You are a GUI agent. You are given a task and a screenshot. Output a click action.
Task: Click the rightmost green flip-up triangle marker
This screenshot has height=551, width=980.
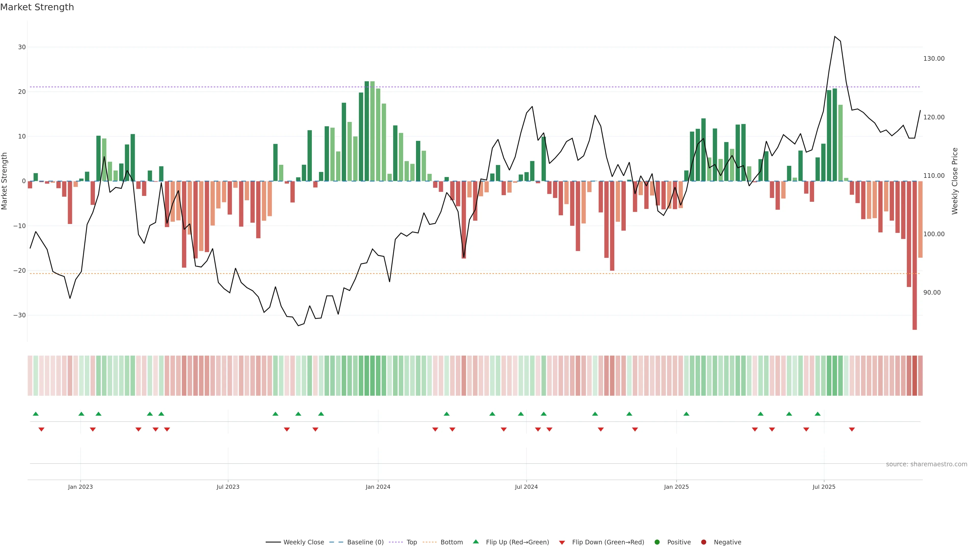817,414
